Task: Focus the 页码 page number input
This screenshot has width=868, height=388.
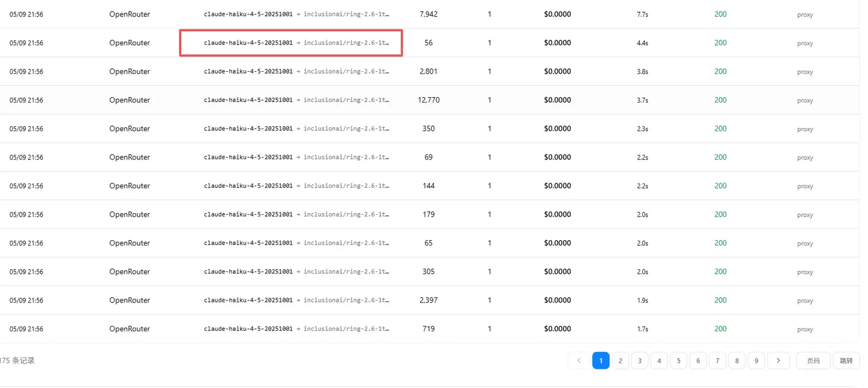Action: coord(813,361)
